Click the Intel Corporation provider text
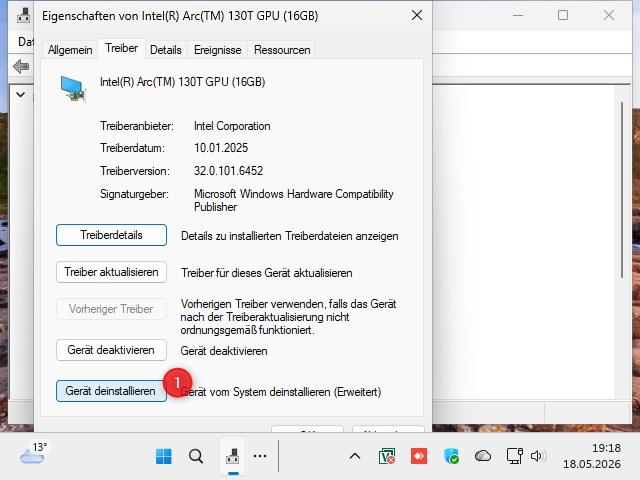 click(232, 126)
